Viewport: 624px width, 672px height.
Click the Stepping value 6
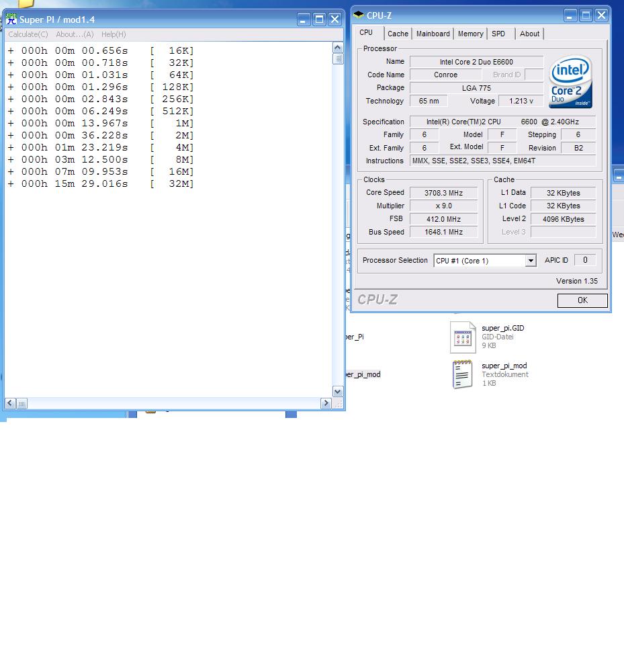[x=578, y=134]
